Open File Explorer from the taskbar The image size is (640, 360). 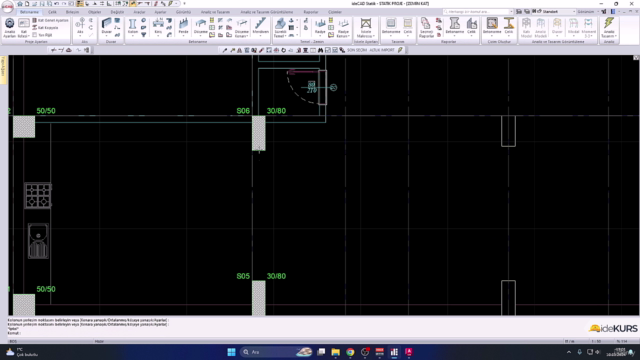click(x=336, y=352)
